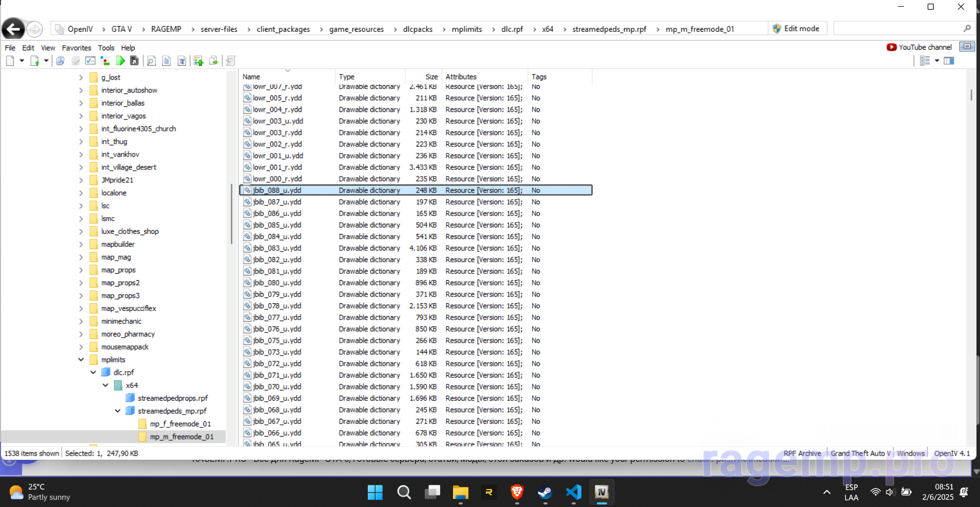Toggle the highlighted panel button beside YouTube channel
This screenshot has width=980, height=507.
[x=967, y=47]
